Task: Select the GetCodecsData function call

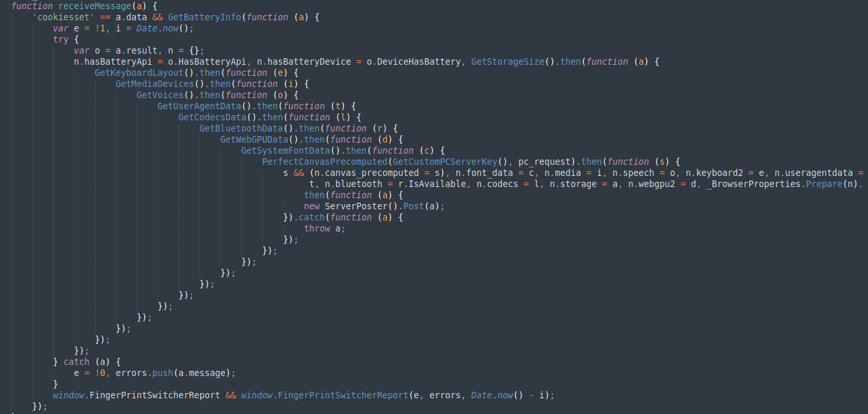Action: 211,116
